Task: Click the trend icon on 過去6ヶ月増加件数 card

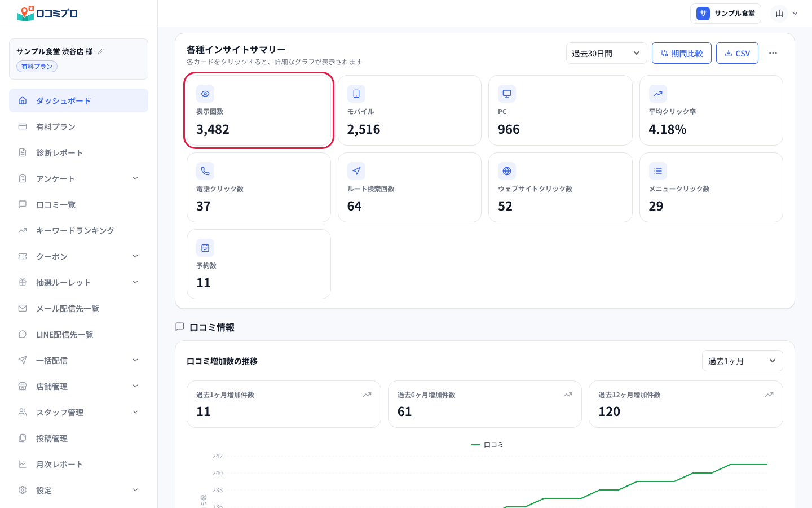Action: click(568, 395)
